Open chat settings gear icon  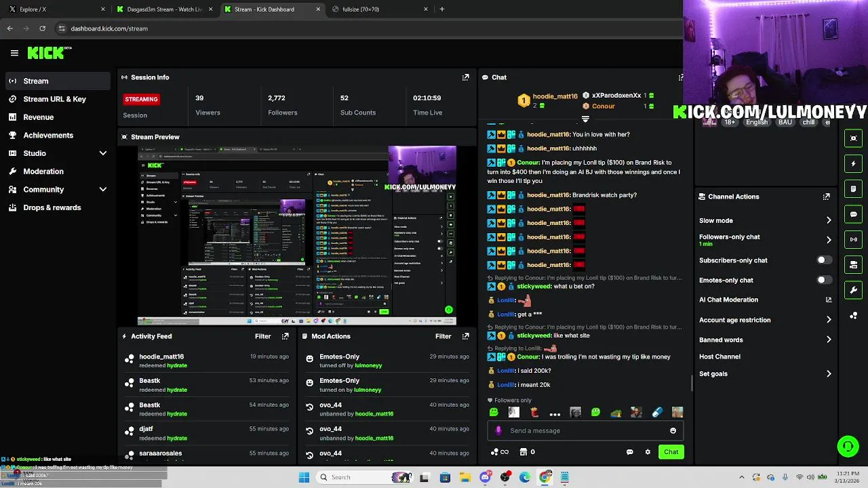[x=648, y=452]
